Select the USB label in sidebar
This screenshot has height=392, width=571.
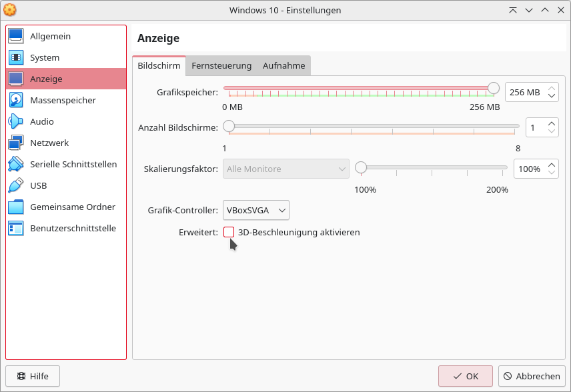pos(39,185)
